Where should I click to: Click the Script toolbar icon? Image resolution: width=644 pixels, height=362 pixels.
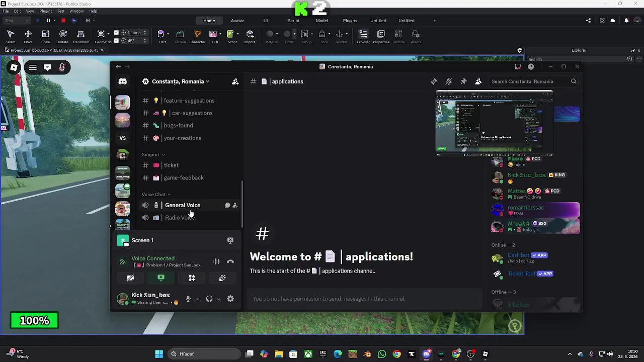pos(231,36)
